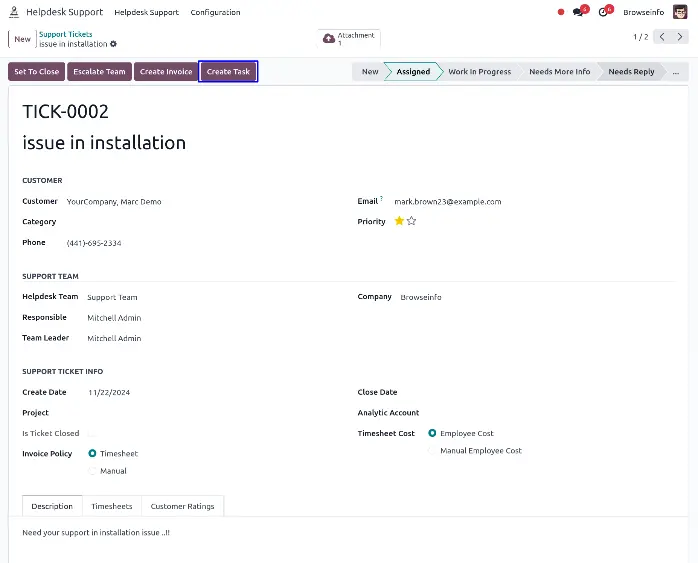Open the gear actions menu beside ticket title
Image resolution: width=698 pixels, height=563 pixels.
(x=114, y=44)
